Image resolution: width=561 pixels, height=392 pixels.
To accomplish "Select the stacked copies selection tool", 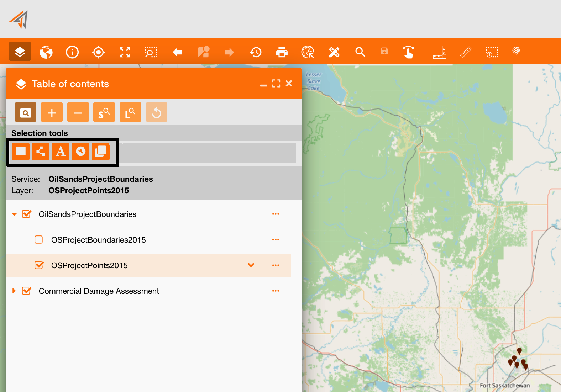I will (x=101, y=152).
